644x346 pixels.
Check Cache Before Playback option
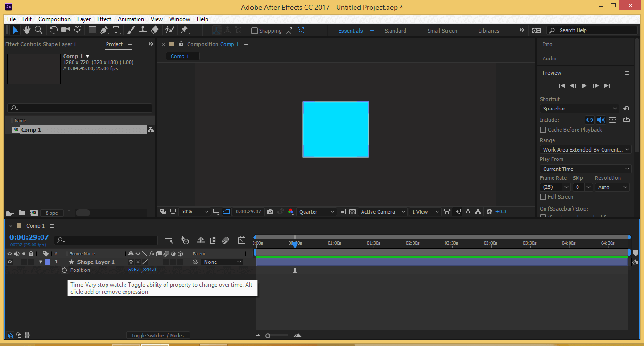coord(543,130)
